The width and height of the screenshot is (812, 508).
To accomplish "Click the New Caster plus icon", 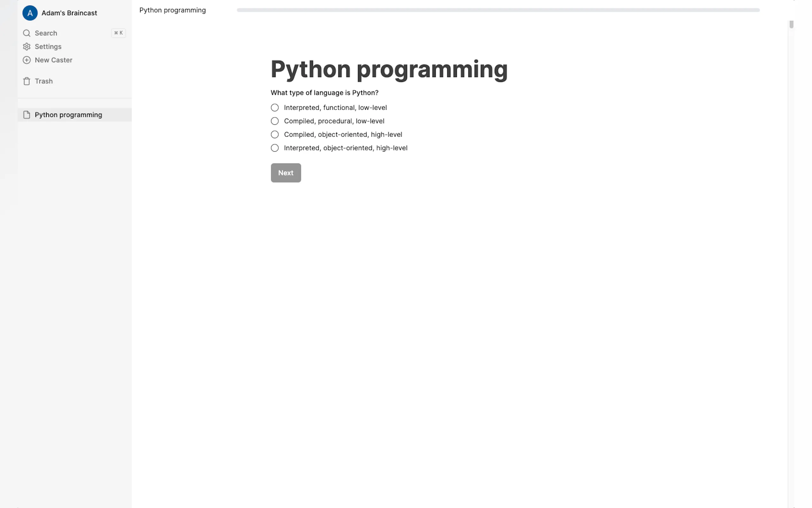I will (27, 60).
